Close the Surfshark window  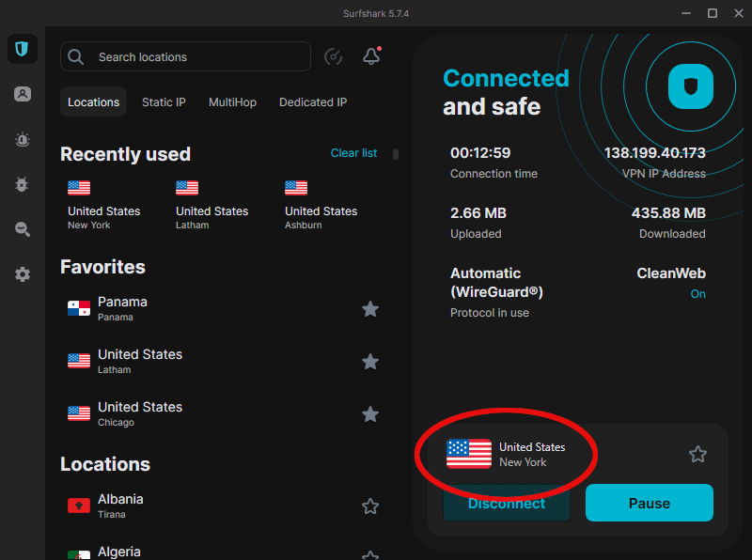coord(739,13)
